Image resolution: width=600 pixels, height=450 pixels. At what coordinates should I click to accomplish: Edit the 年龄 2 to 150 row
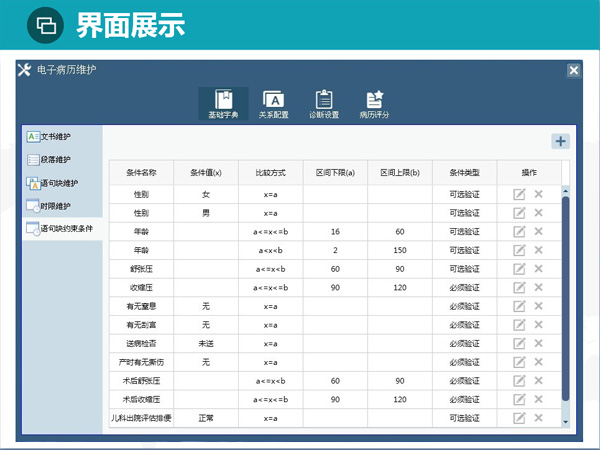[519, 250]
